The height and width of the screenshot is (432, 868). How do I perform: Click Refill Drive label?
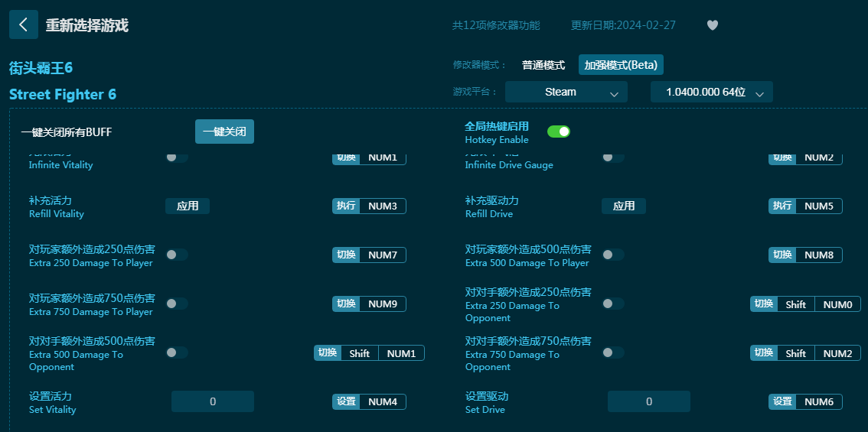pyautogui.click(x=489, y=214)
